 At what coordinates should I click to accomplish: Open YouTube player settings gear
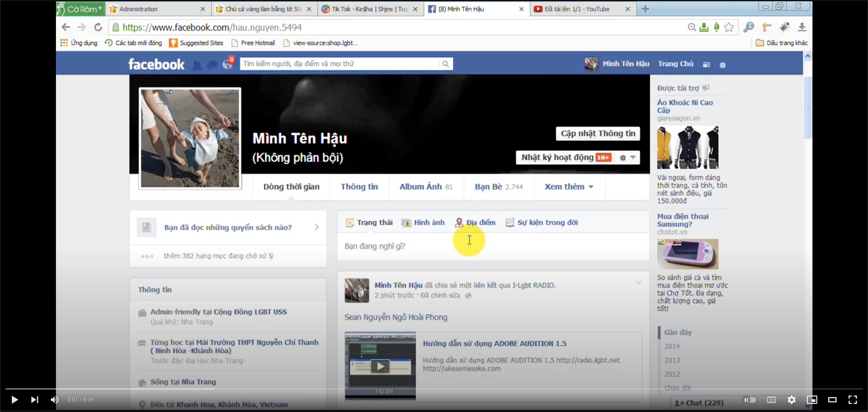791,400
